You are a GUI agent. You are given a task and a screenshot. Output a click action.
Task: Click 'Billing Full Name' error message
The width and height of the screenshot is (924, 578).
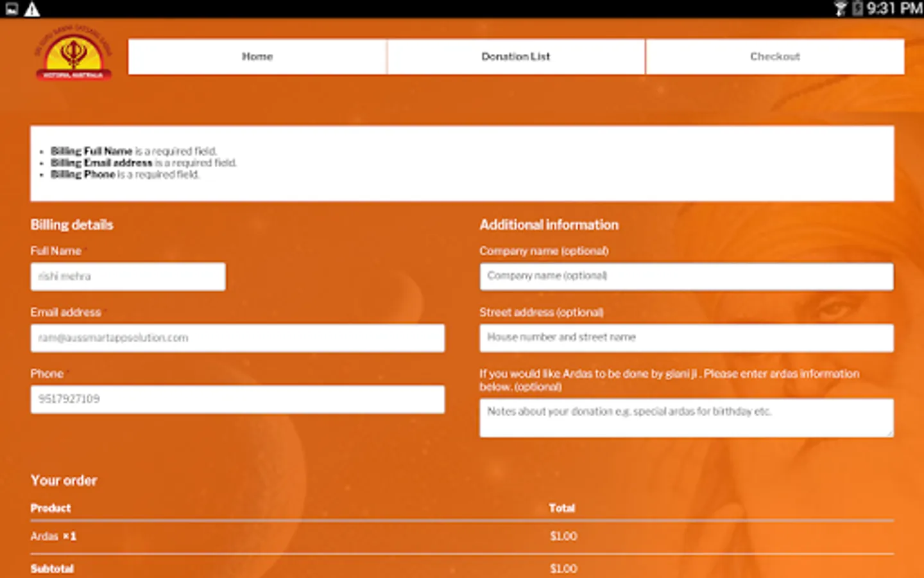(134, 152)
